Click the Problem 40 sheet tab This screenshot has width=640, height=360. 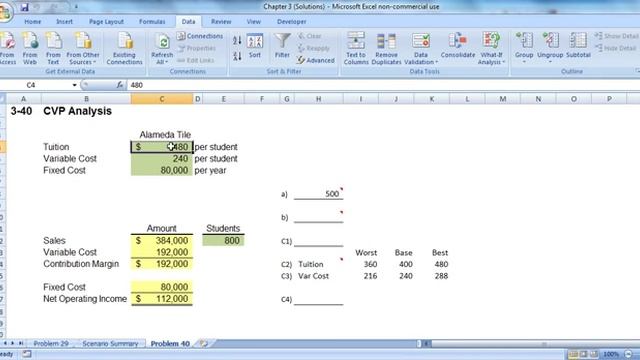pyautogui.click(x=170, y=344)
